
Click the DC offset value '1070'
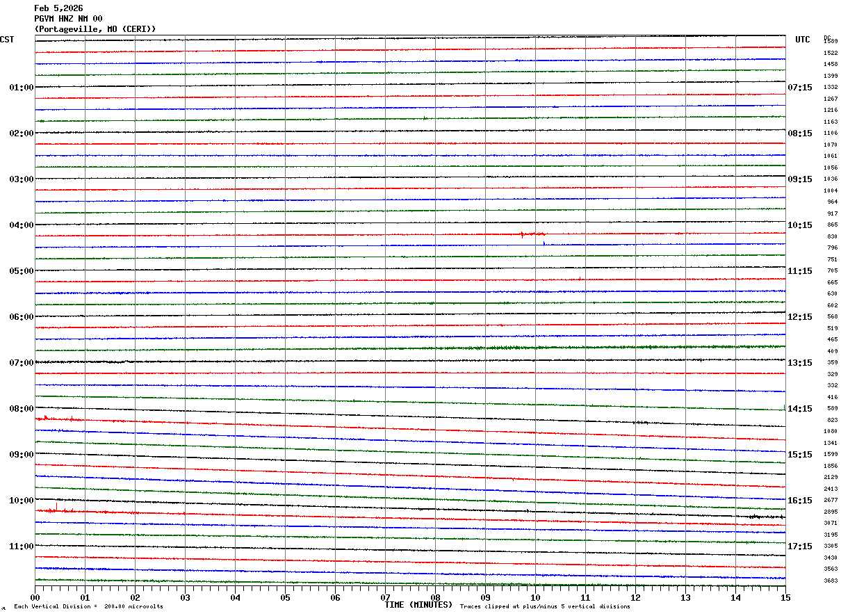(x=831, y=145)
